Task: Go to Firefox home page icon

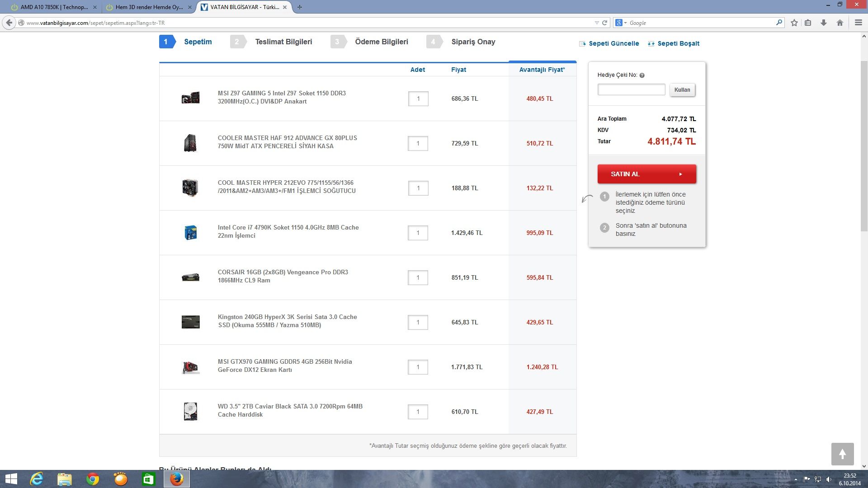Action: point(840,23)
